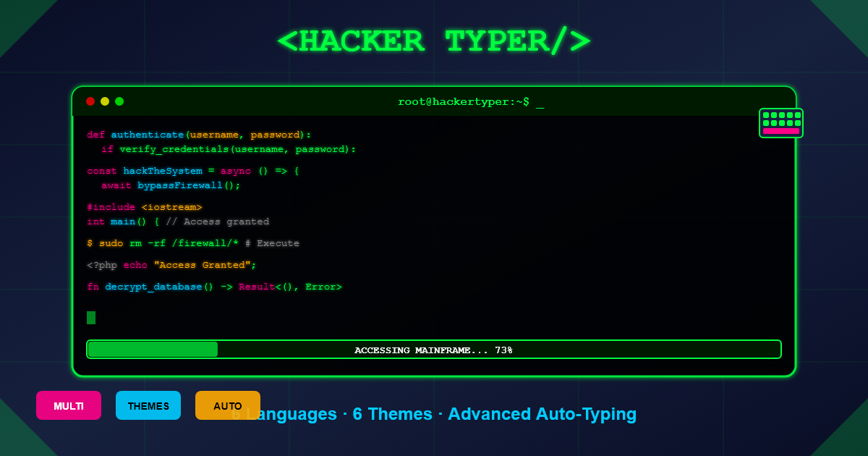868x456 pixels.
Task: Toggle the MULTI language mode badge
Action: click(68, 405)
